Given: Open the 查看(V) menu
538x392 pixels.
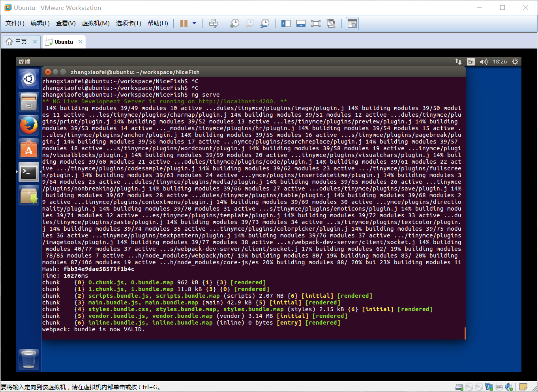Looking at the screenshot, I should (66, 23).
